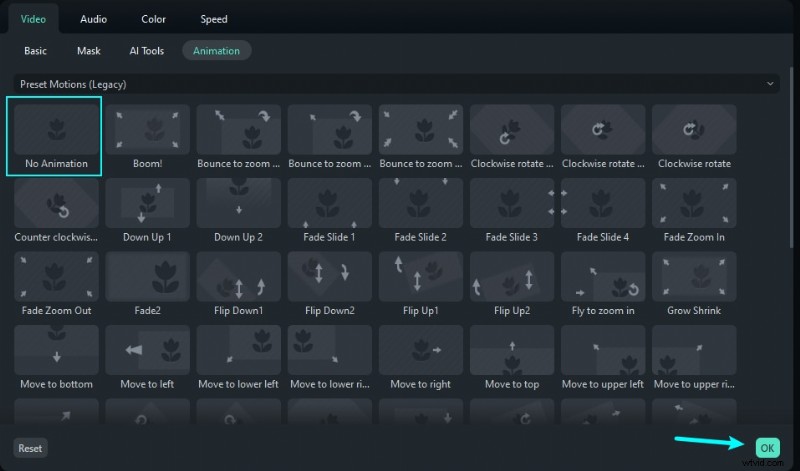Select the Flip Down2 preset

330,283
